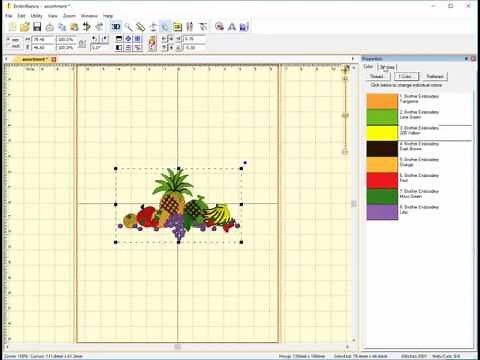Toggle the 3D view button
This screenshot has height=360, width=480.
pos(116,27)
